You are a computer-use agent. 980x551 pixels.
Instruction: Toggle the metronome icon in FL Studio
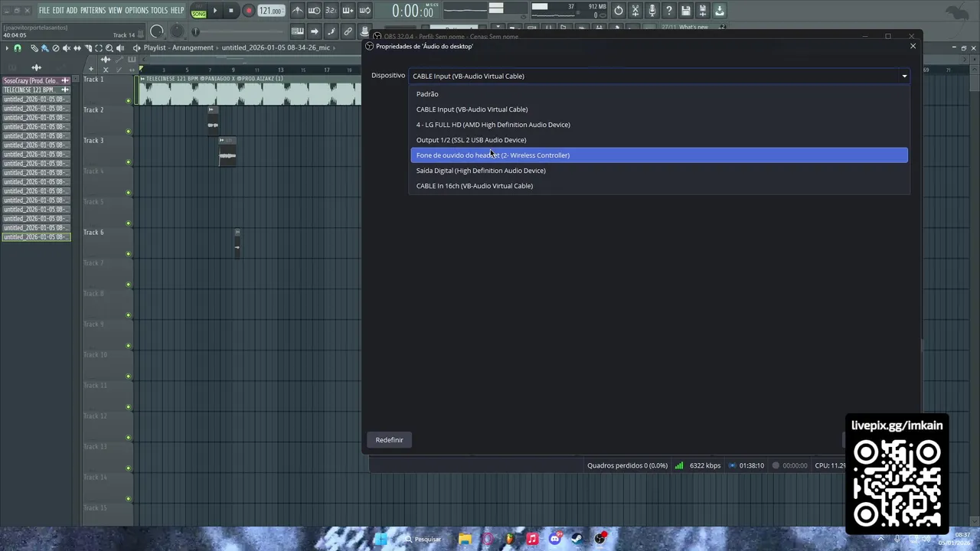click(x=297, y=11)
